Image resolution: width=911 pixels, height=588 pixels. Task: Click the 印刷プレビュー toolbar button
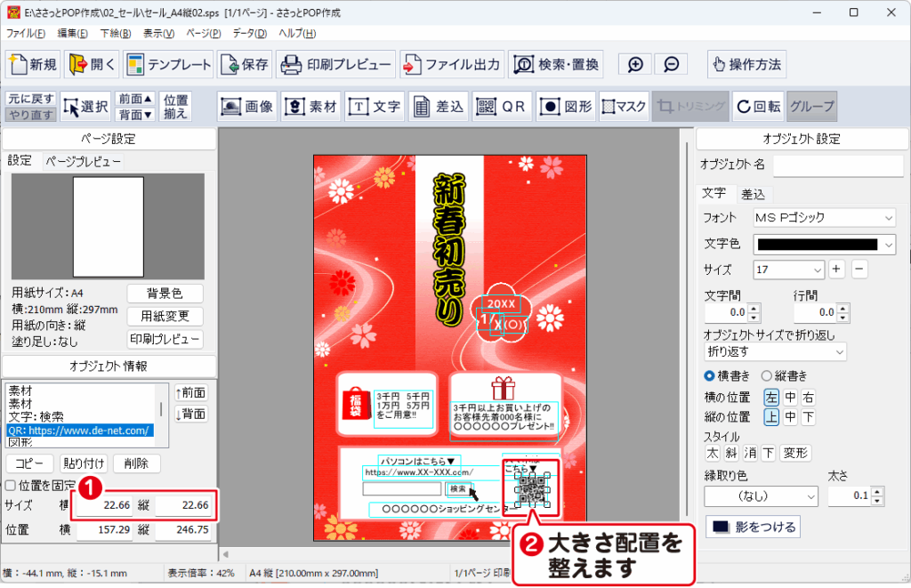(x=336, y=65)
